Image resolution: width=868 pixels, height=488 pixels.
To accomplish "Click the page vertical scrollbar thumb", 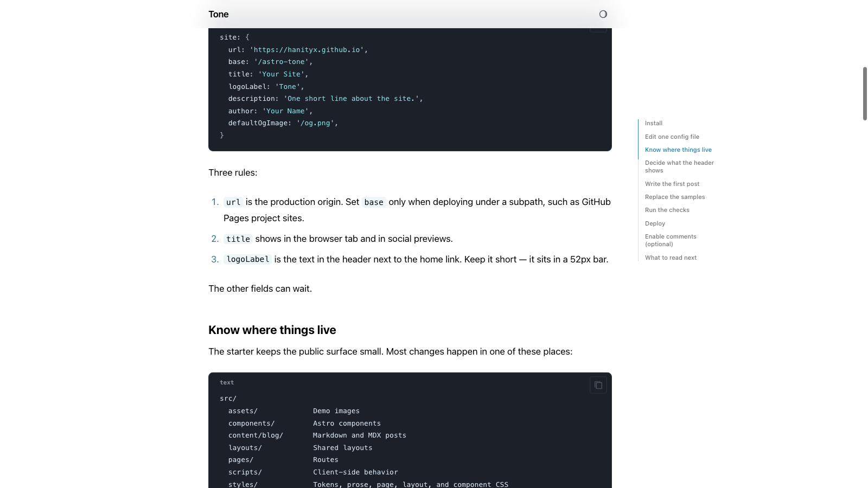I will click(865, 93).
